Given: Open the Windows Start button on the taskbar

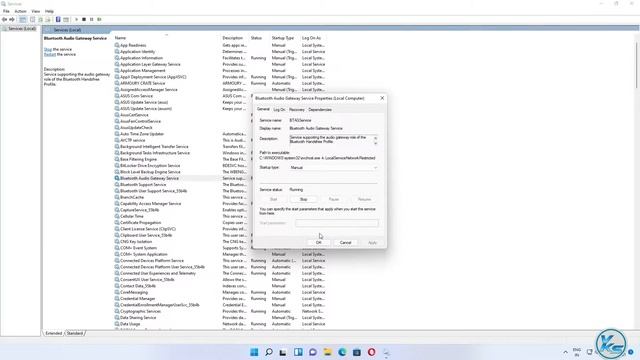Looking at the screenshot, I should [254, 352].
